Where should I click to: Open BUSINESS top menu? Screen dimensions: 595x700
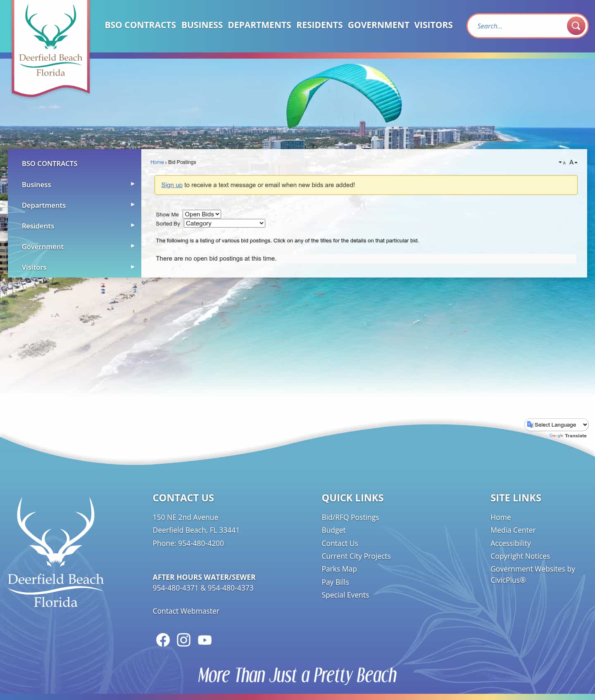tap(202, 25)
